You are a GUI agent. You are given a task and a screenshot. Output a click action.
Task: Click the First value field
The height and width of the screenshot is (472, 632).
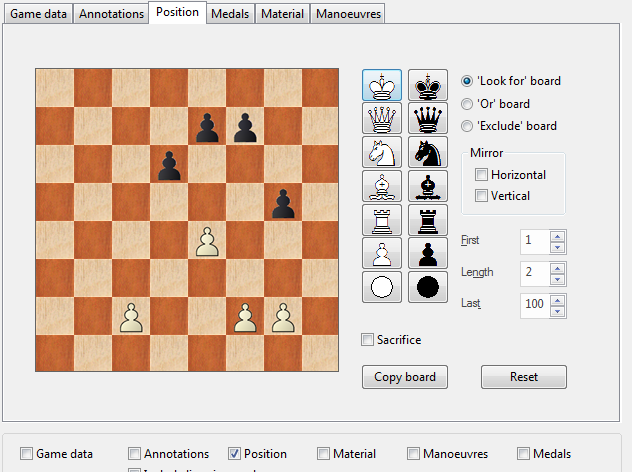click(x=535, y=242)
